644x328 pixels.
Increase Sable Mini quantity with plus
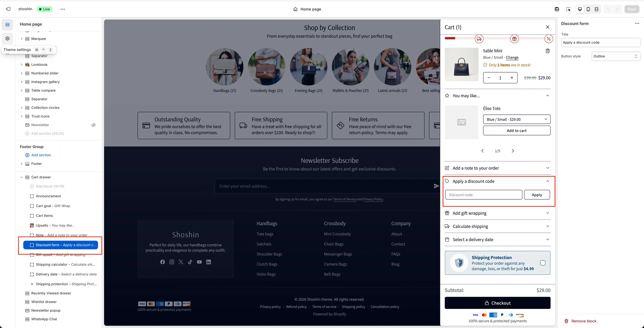[512, 78]
